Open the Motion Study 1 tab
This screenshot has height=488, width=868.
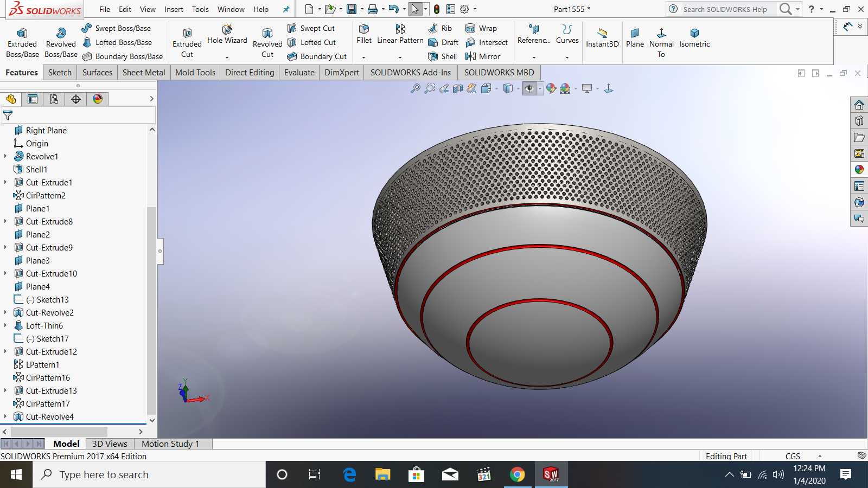(170, 444)
